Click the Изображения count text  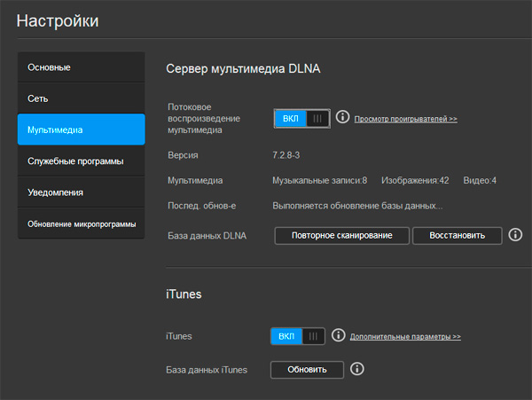coord(415,180)
